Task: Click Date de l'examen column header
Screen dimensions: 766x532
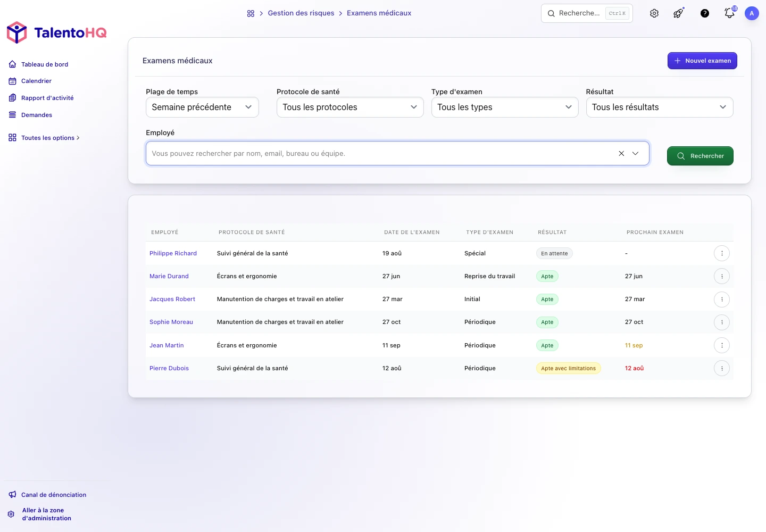Action: (x=412, y=232)
